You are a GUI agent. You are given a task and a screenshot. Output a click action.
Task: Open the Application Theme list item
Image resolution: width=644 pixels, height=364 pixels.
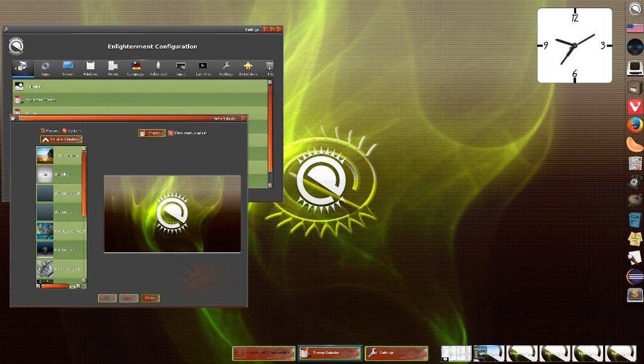pos(140,100)
